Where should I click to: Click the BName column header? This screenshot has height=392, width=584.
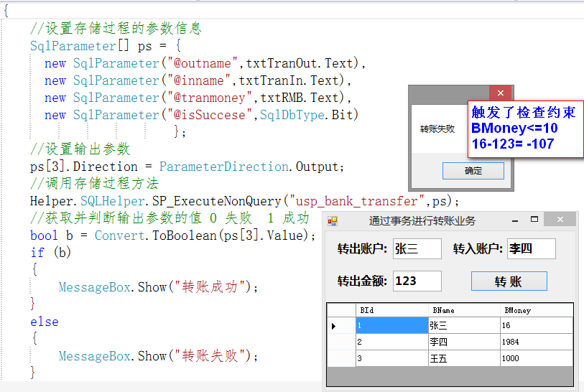[463, 310]
